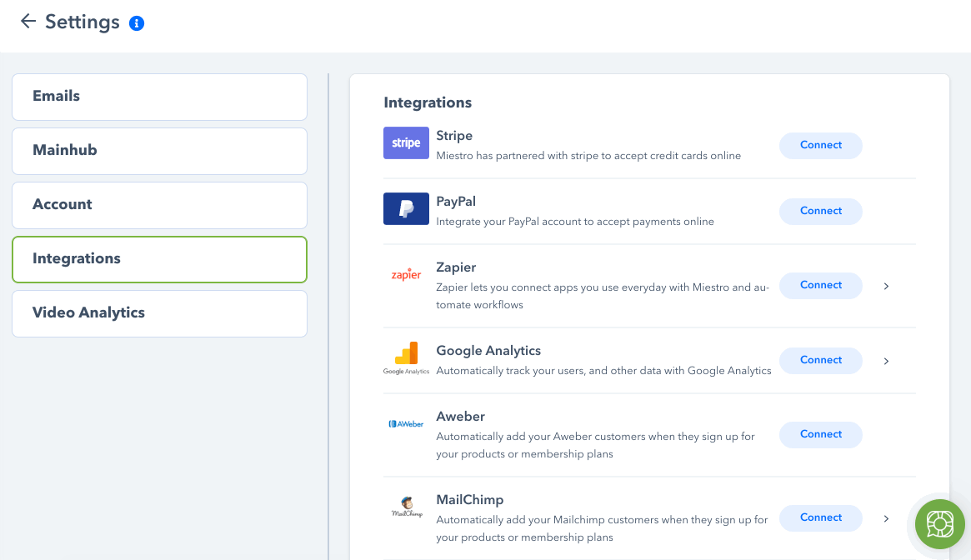Viewport: 971px width, 560px height.
Task: Click the Google Analytics logo icon
Action: point(406,358)
